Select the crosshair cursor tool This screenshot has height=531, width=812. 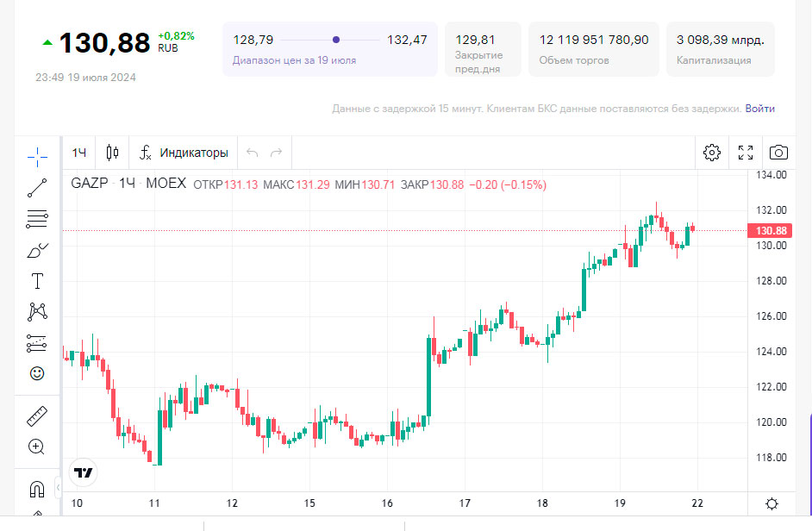point(37,156)
